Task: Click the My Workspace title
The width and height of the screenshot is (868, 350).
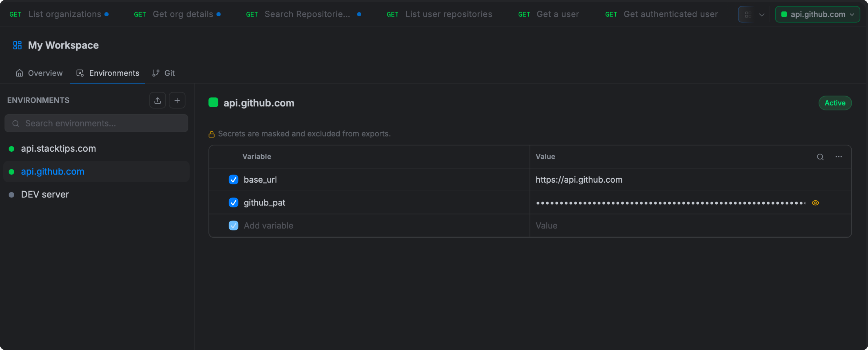Action: pos(63,45)
